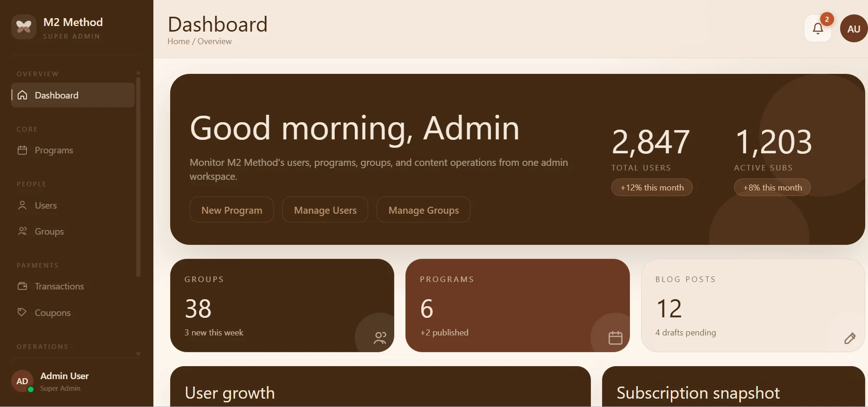Open the Groups stat card
868x407 pixels.
click(282, 305)
